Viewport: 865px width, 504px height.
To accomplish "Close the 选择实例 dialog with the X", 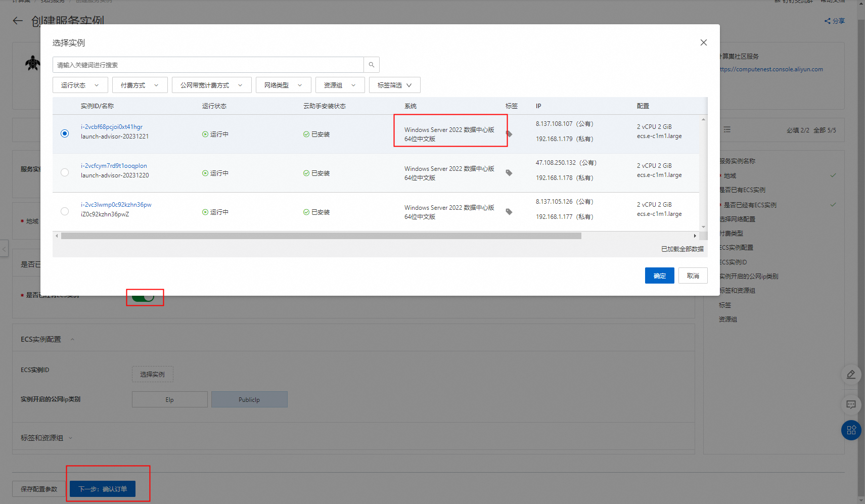I will 703,42.
